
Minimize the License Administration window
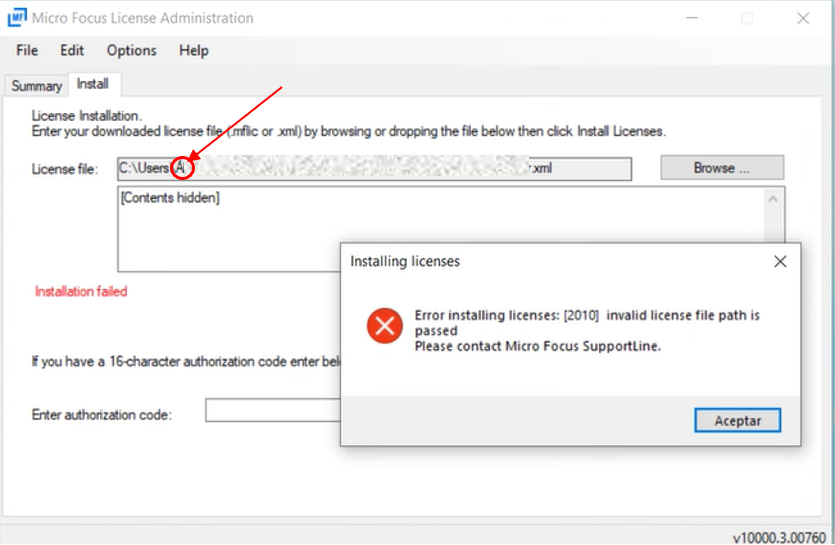point(690,18)
